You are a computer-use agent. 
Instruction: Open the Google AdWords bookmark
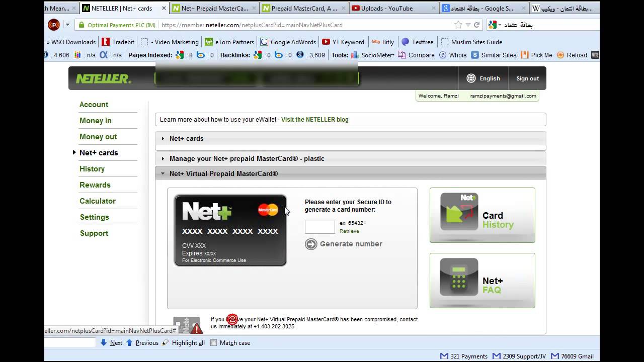[288, 42]
